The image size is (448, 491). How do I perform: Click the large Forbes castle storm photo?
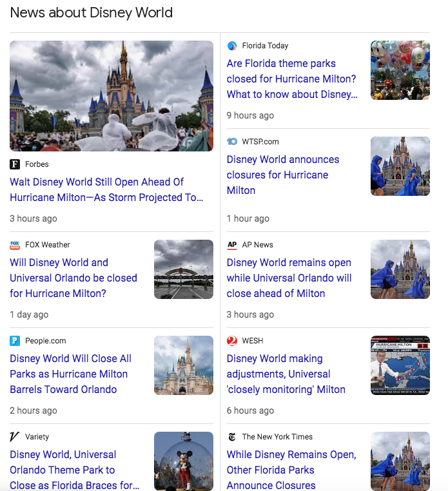point(112,96)
